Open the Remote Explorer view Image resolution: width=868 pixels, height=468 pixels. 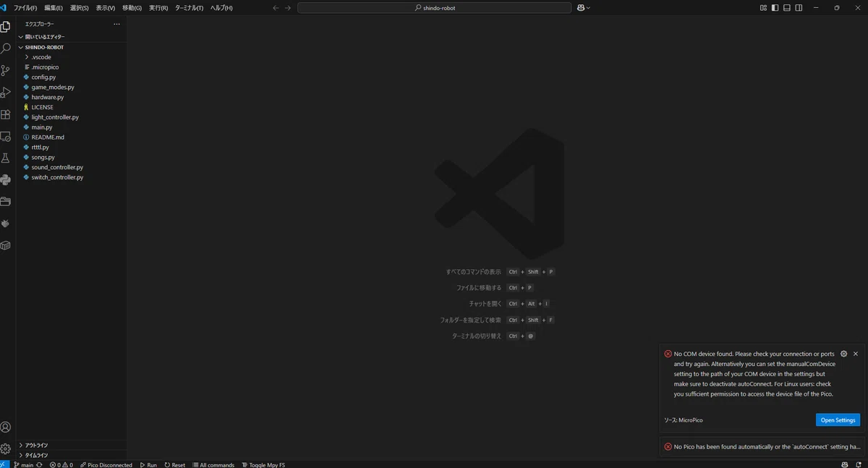[x=6, y=136]
